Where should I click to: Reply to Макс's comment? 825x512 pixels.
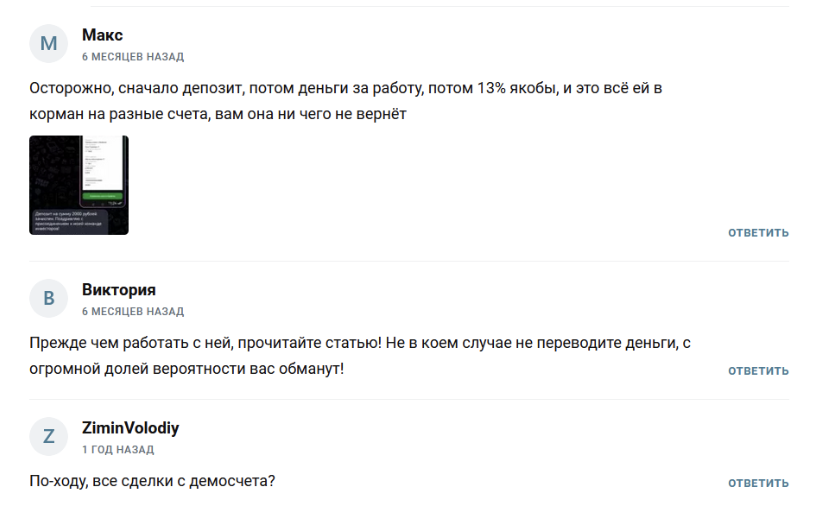[x=758, y=233]
